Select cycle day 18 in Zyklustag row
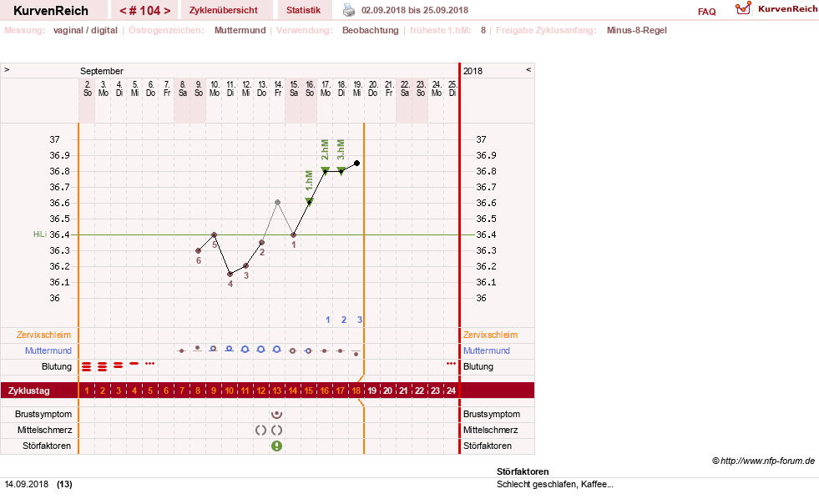Viewport: 819px width, 504px height. [356, 391]
